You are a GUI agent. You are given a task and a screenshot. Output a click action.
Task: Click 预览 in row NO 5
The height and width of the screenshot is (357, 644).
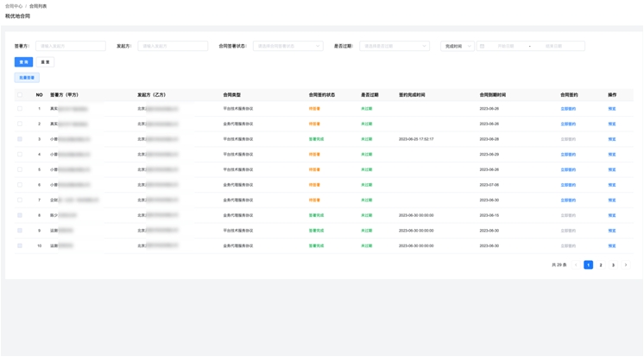[x=612, y=170]
